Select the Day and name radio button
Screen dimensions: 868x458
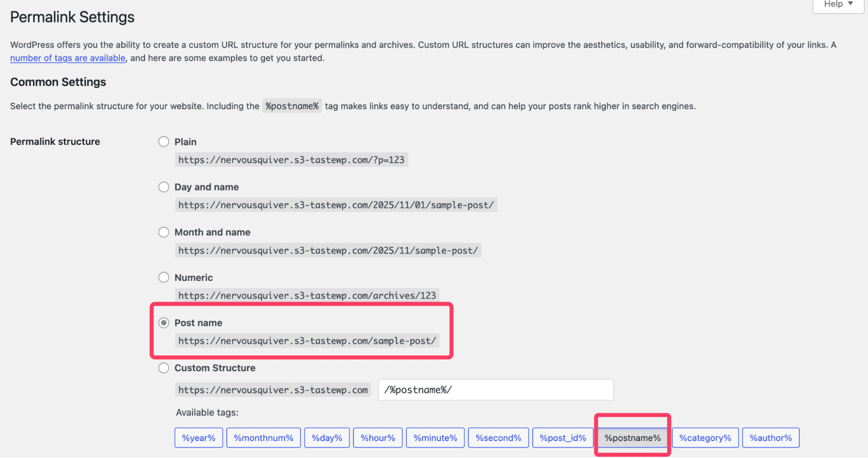tap(164, 187)
